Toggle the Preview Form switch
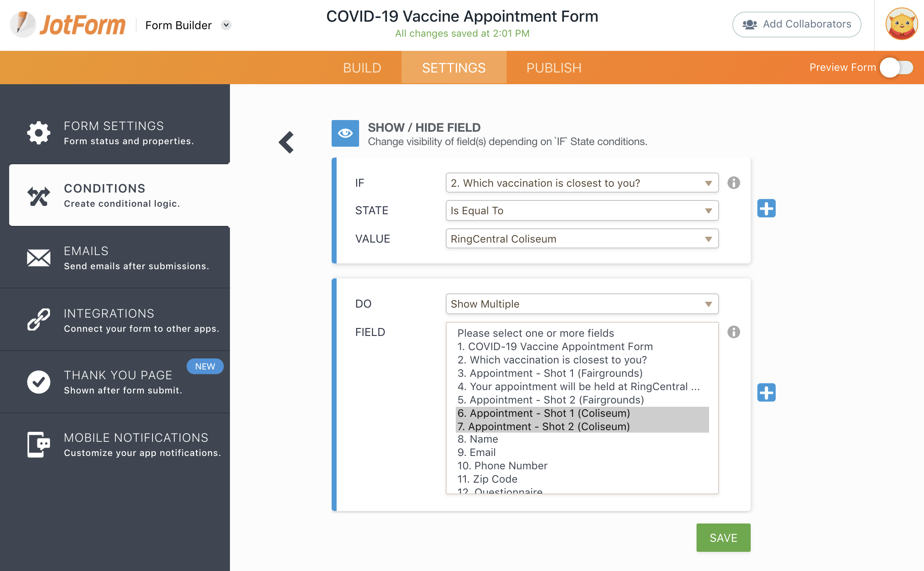This screenshot has height=571, width=924. pyautogui.click(x=897, y=68)
